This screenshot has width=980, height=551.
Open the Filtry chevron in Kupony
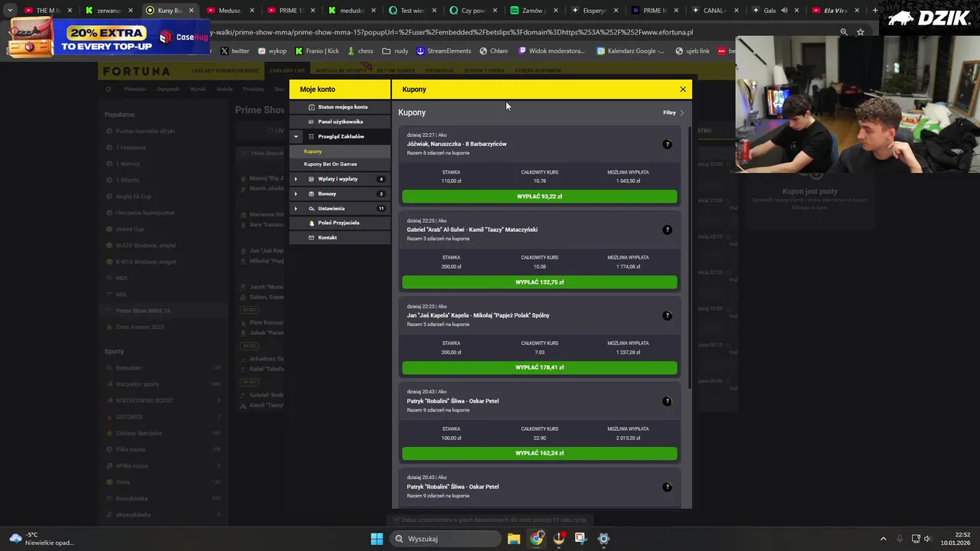click(x=682, y=112)
